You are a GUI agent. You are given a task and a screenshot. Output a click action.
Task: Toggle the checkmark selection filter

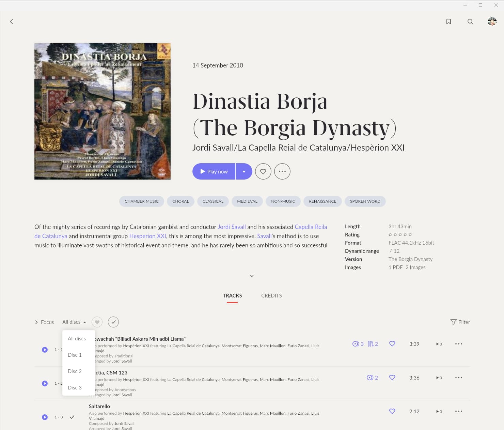tap(113, 322)
